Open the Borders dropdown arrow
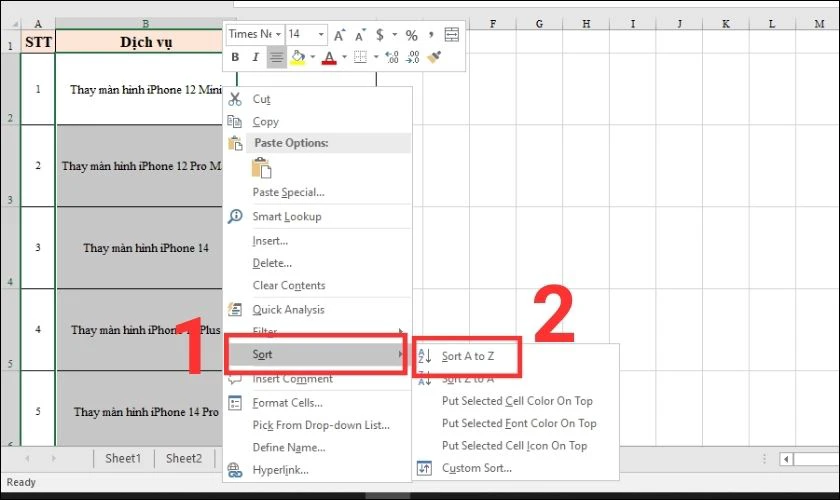Viewport: 840px width, 500px height. (x=376, y=57)
